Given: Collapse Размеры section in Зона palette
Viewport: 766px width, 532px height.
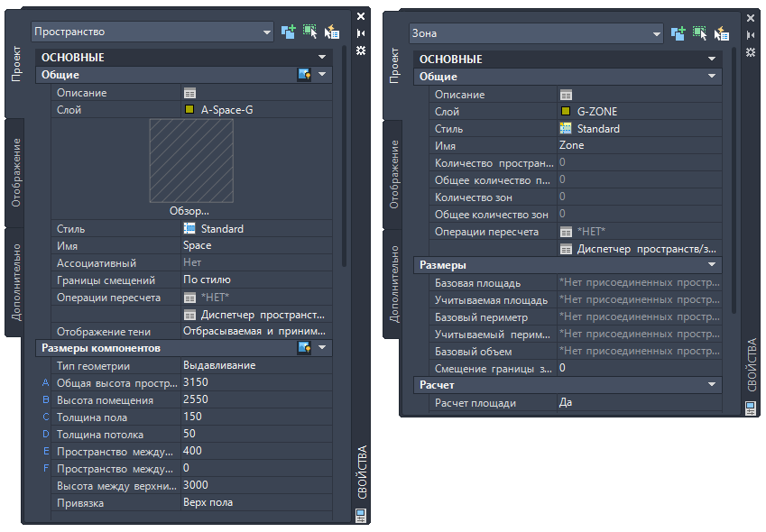Looking at the screenshot, I should pyautogui.click(x=712, y=265).
